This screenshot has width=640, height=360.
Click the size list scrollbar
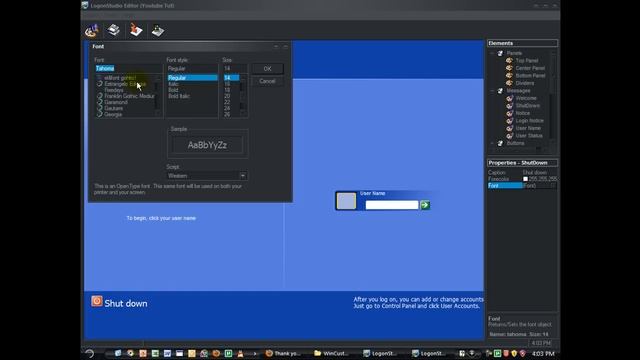(x=243, y=96)
